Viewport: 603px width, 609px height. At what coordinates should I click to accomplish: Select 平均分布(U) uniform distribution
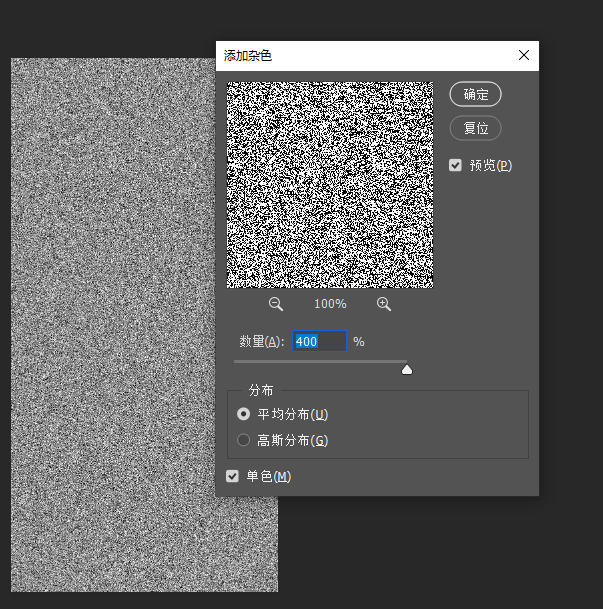(x=243, y=414)
